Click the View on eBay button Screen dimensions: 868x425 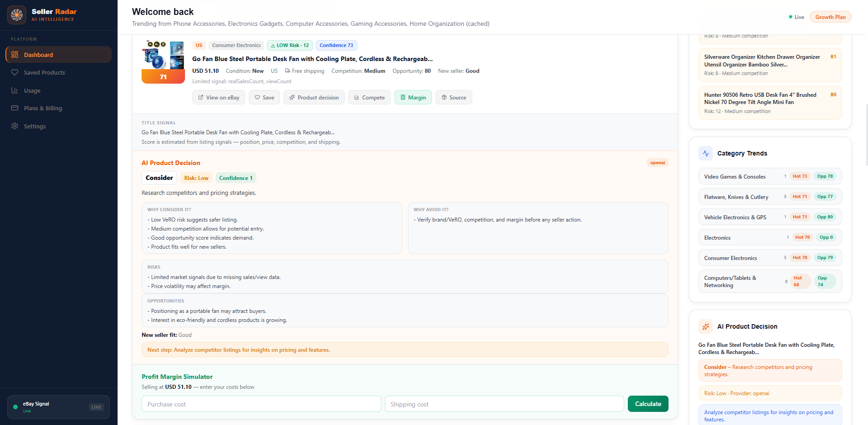(219, 98)
